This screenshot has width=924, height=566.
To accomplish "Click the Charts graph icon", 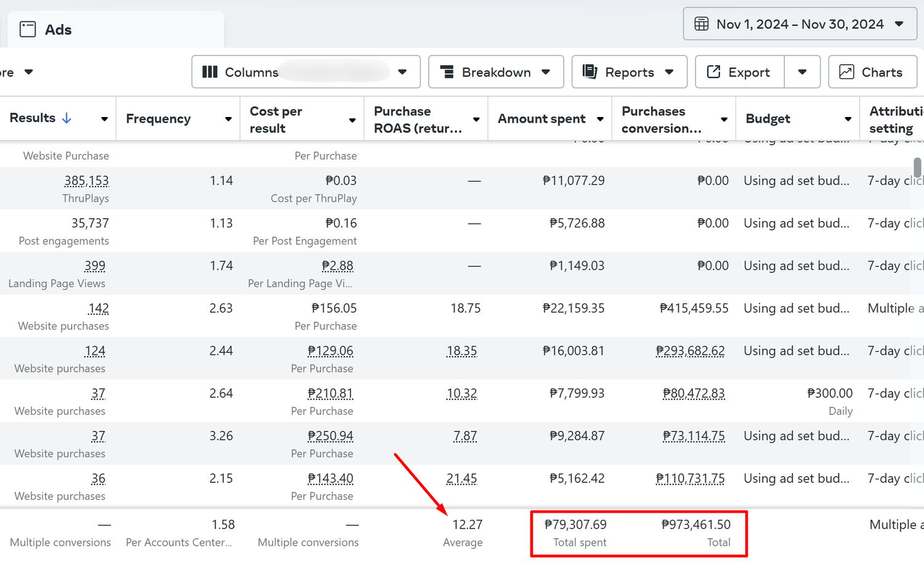I will (x=846, y=72).
